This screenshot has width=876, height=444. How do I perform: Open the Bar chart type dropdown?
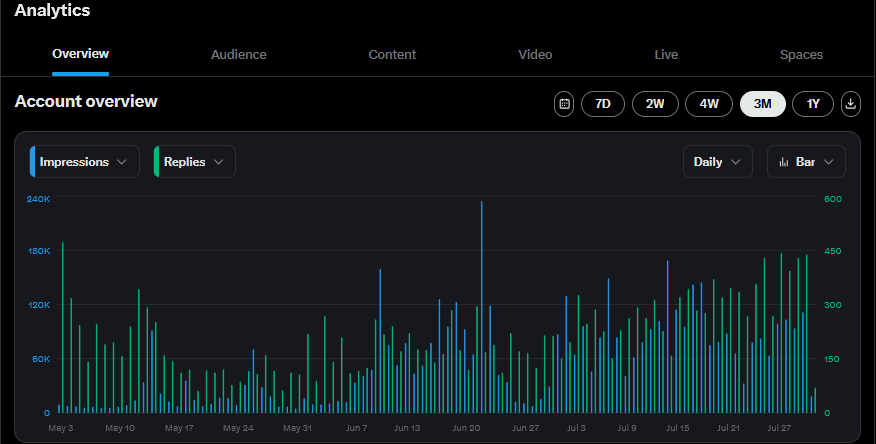806,162
